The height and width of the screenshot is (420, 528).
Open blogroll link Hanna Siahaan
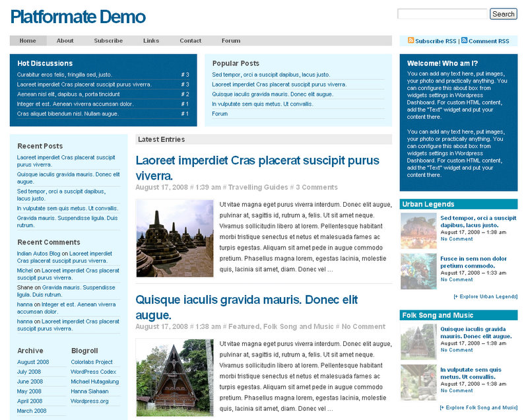90,392
